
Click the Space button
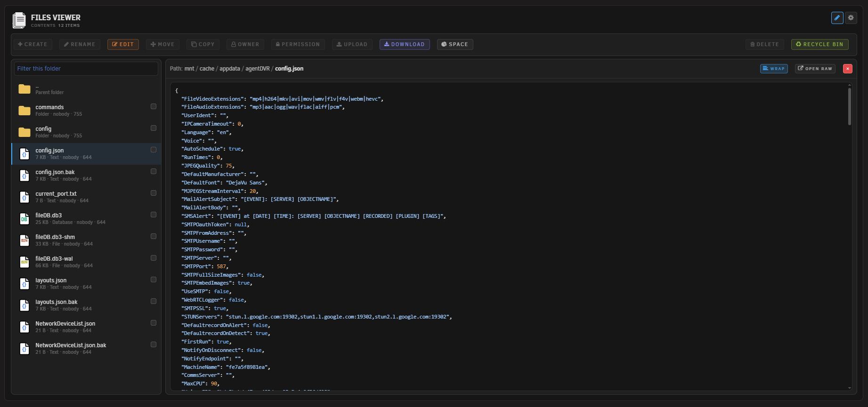pos(455,44)
